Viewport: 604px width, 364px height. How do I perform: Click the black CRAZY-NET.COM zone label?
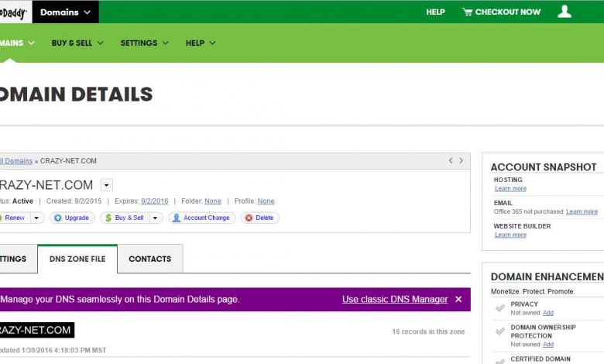(37, 330)
